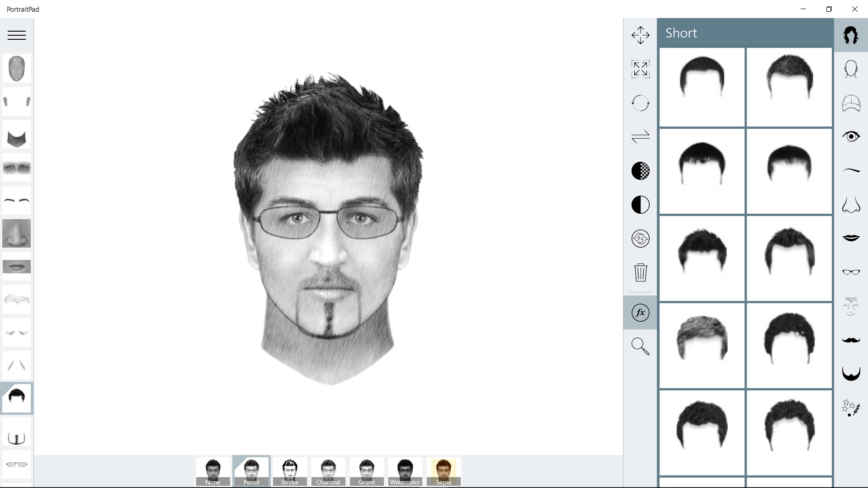
Task: Choose the Watercolor effect preset
Action: [405, 472]
